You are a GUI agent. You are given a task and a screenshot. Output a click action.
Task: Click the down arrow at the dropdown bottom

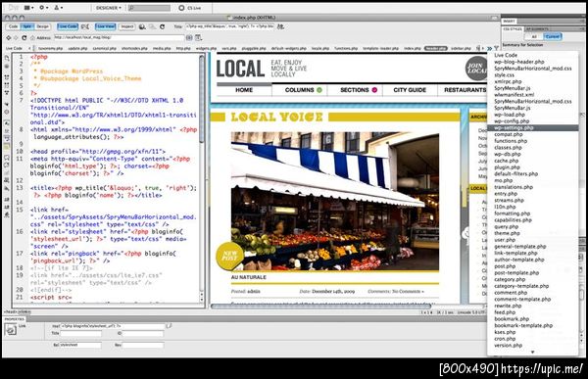(532, 352)
